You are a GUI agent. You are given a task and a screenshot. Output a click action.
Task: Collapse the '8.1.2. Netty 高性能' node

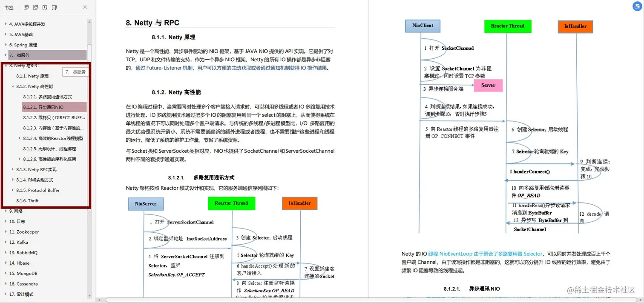click(x=13, y=86)
